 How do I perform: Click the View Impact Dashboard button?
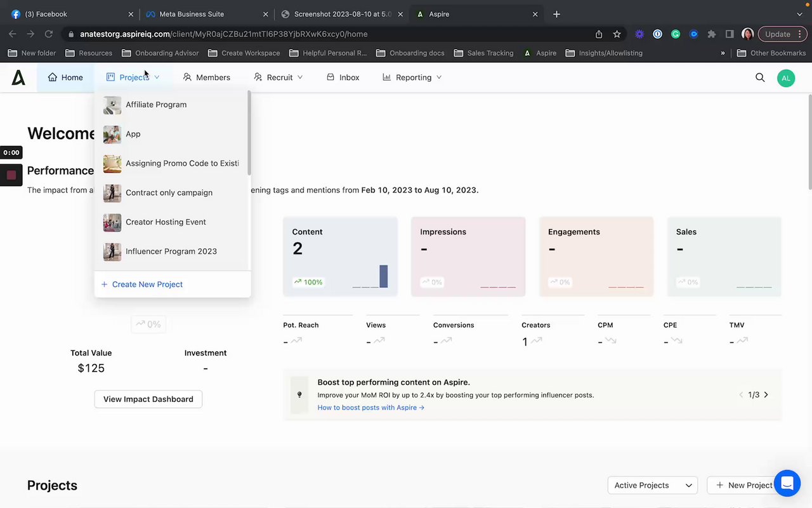148,399
